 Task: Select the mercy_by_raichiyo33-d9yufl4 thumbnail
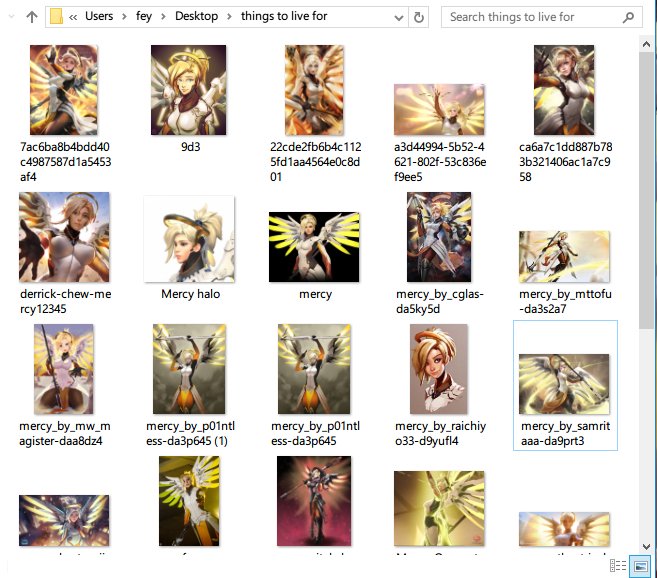pyautogui.click(x=439, y=369)
